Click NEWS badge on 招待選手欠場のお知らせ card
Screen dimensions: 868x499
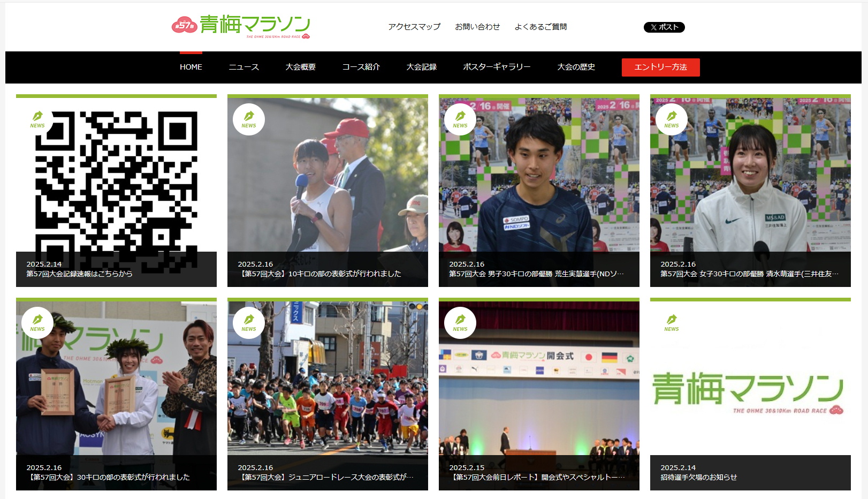click(672, 323)
